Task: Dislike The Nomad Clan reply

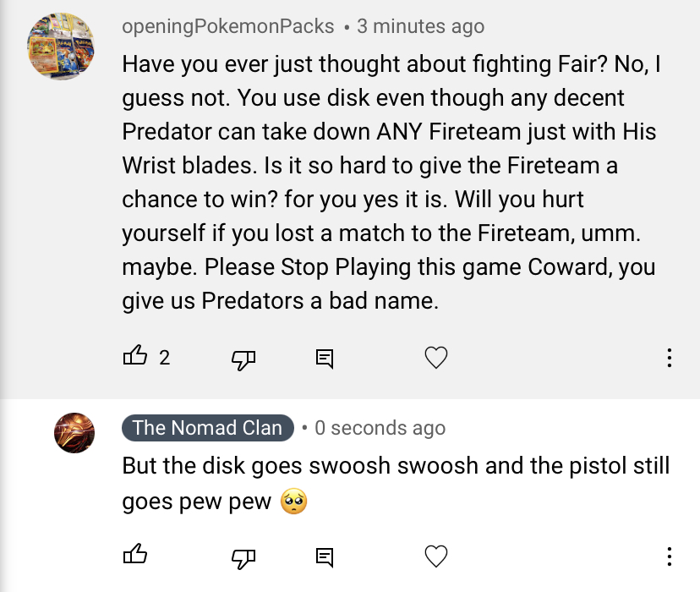Action: (x=243, y=556)
